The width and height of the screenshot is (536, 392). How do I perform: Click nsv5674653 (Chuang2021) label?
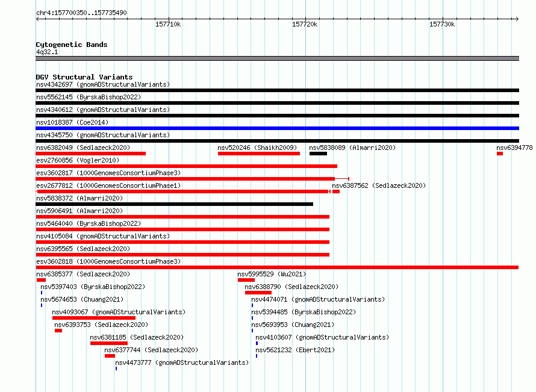tap(82, 299)
